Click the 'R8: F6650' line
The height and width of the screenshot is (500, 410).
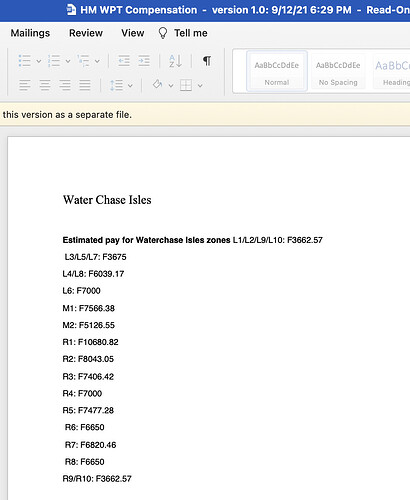click(85, 462)
